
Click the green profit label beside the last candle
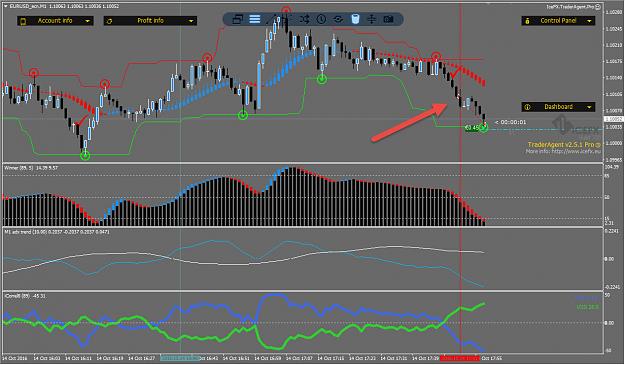click(x=472, y=128)
